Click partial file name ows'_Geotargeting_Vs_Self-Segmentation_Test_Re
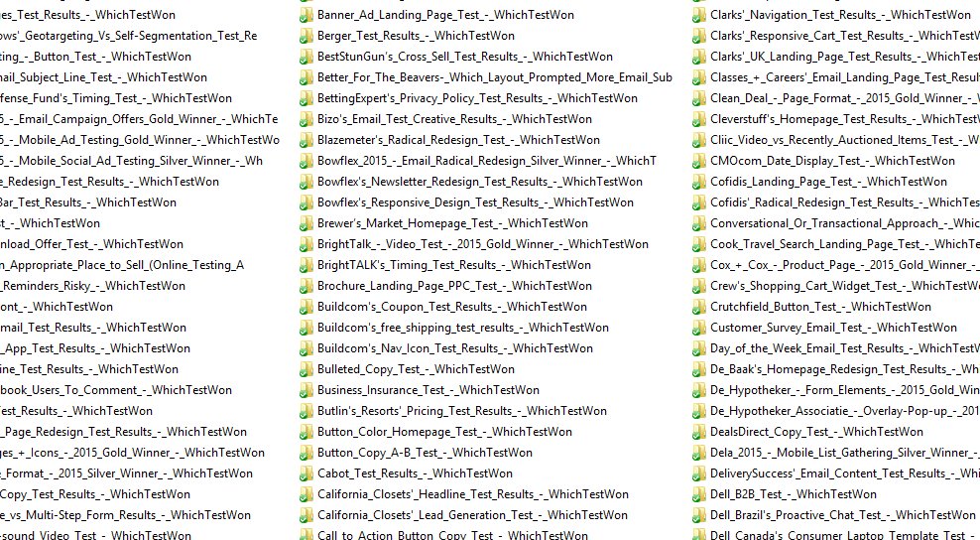The height and width of the screenshot is (540, 980). click(129, 36)
